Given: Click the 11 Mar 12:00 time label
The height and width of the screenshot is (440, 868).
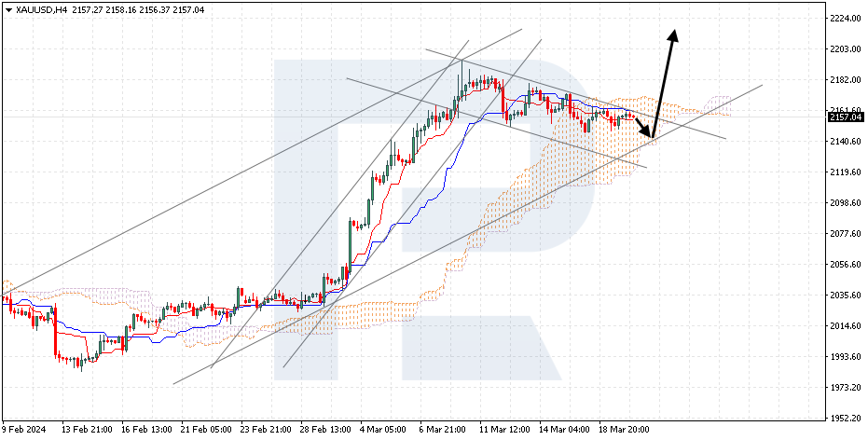Looking at the screenshot, I should click(505, 430).
